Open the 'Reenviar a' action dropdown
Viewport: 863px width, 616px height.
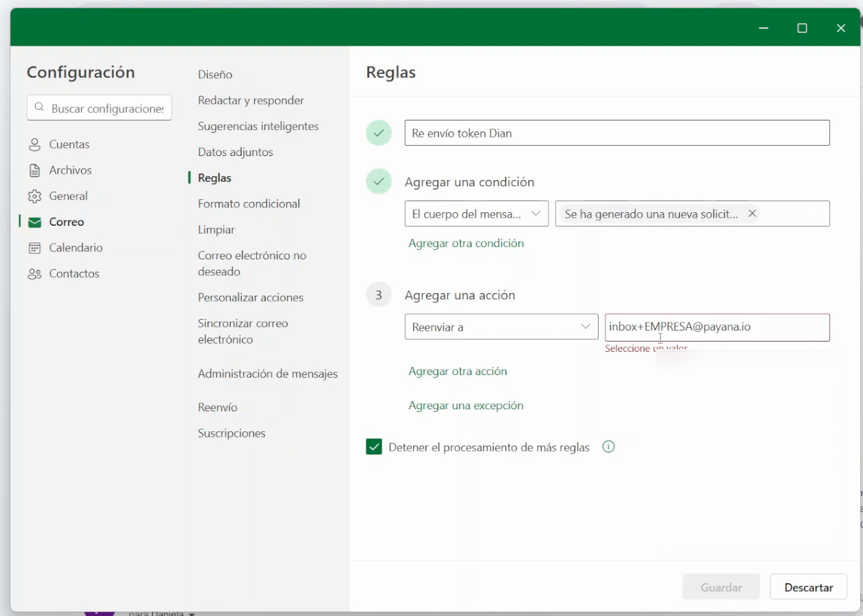pos(501,326)
